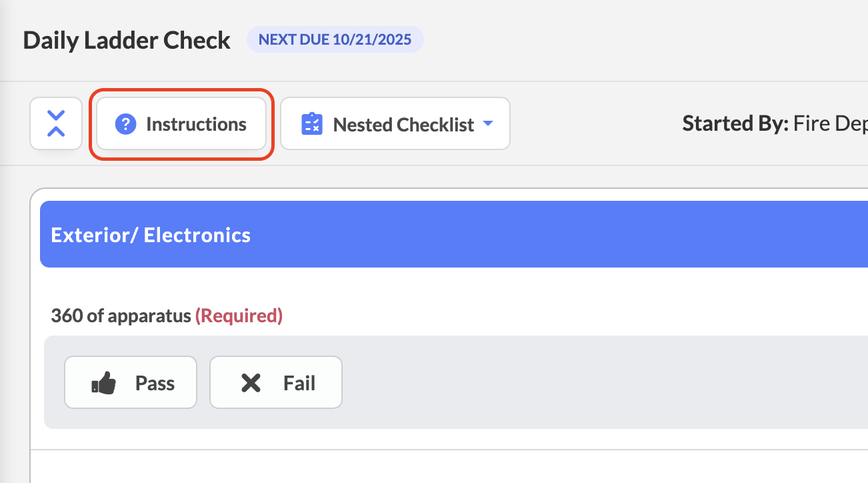Image resolution: width=868 pixels, height=483 pixels.
Task: Click the question mark icon on Instructions
Action: 125,124
